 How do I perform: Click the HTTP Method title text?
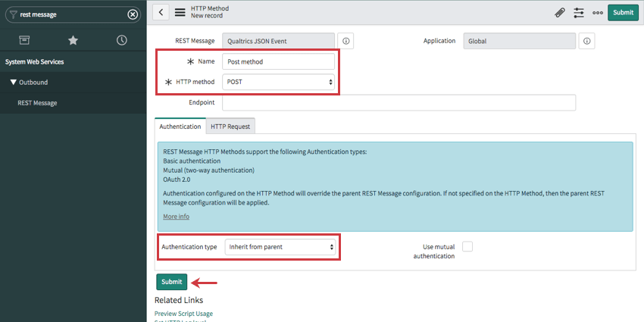click(210, 8)
